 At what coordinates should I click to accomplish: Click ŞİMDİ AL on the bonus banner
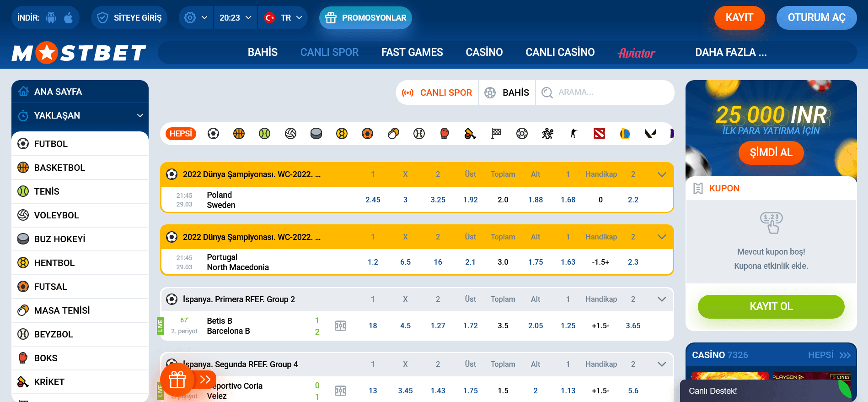pos(771,152)
